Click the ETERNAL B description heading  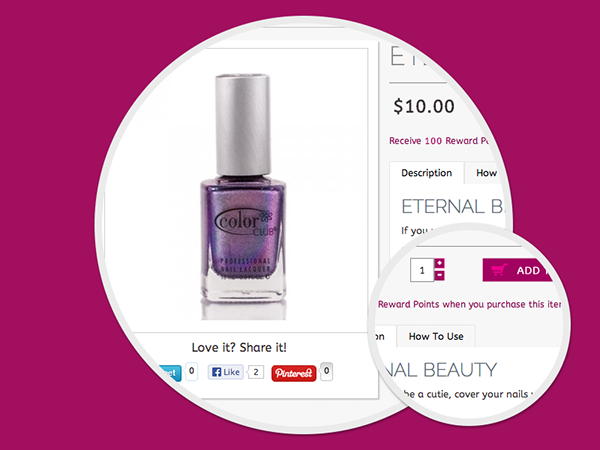453,207
